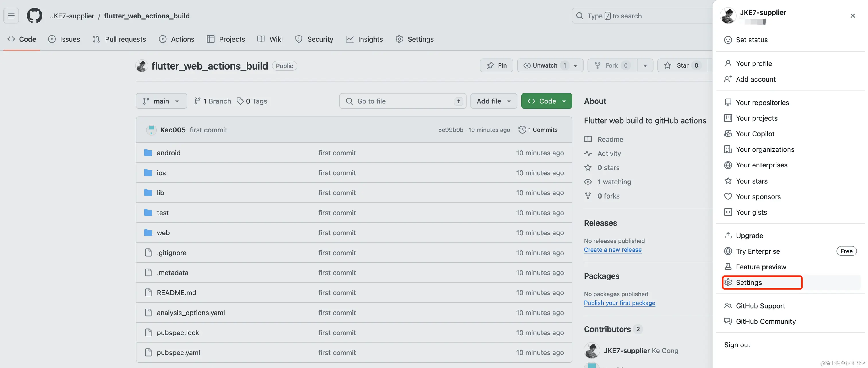Open the Actions tab
The image size is (868, 368).
click(177, 39)
